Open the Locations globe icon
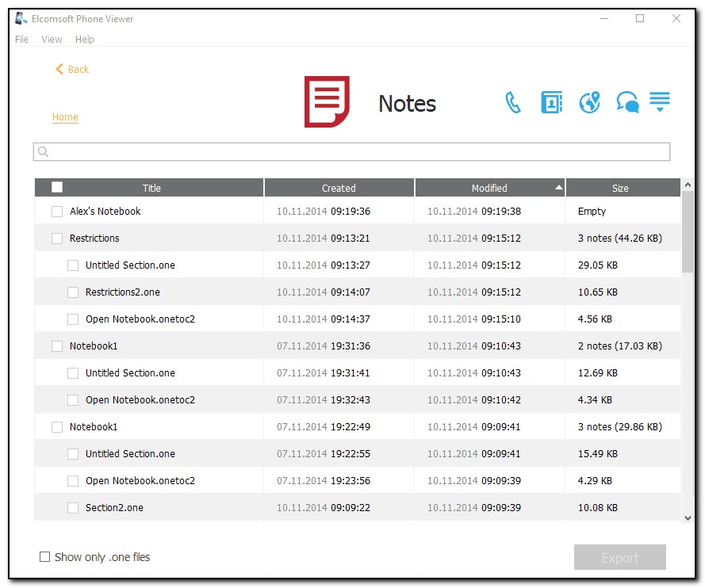 [589, 102]
